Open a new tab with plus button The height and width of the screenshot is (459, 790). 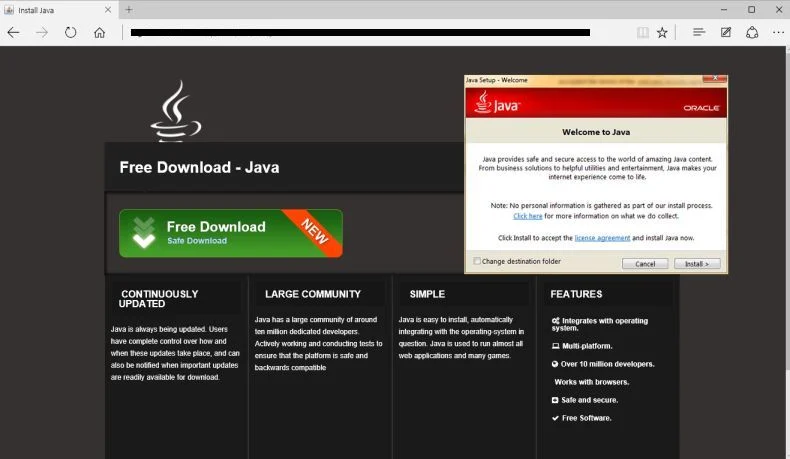pyautogui.click(x=129, y=9)
